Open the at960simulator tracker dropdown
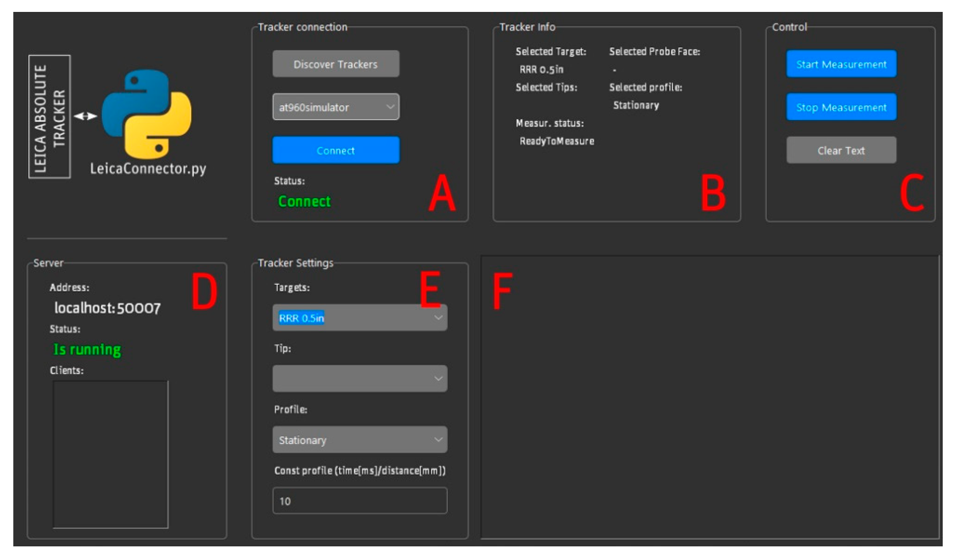Viewport: 955px width, 560px height. 335,107
